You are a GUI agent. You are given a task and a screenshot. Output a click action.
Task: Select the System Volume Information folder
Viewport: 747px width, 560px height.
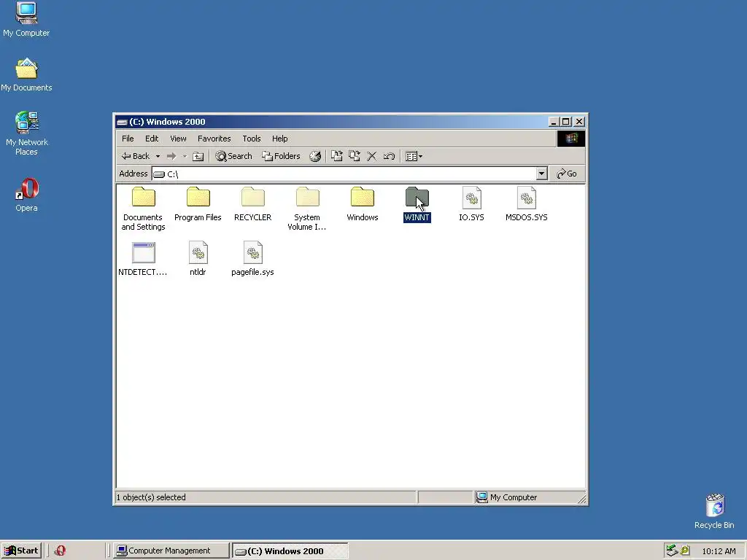click(307, 209)
